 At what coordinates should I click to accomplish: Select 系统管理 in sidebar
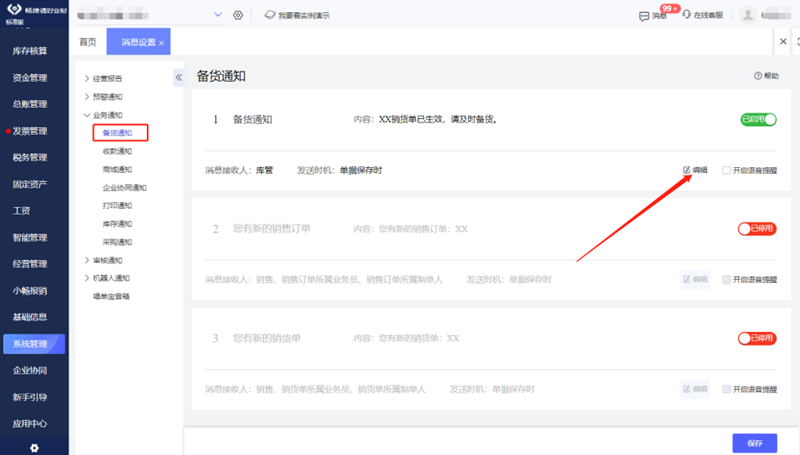pos(34,344)
